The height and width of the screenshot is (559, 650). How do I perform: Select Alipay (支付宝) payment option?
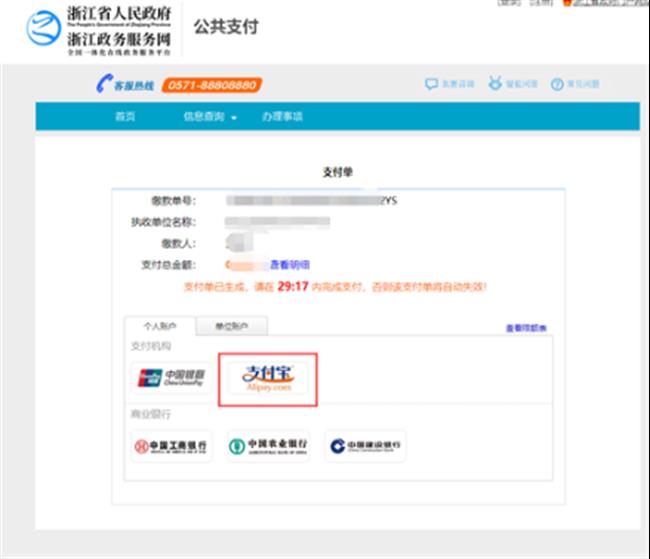pyautogui.click(x=267, y=378)
